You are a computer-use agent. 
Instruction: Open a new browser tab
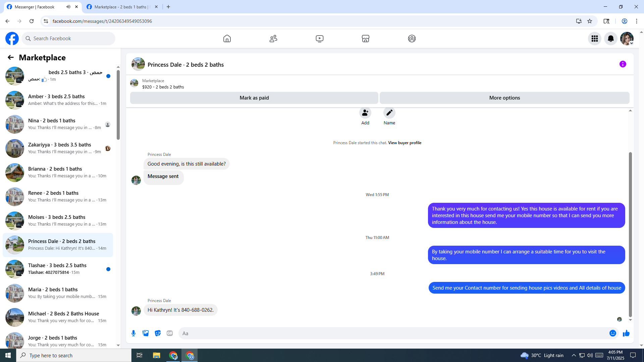point(168,7)
